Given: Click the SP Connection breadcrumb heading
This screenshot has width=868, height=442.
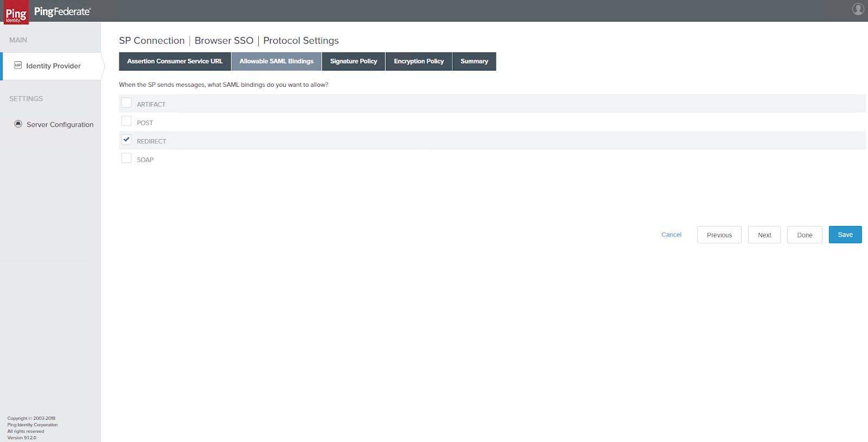Looking at the screenshot, I should point(152,41).
